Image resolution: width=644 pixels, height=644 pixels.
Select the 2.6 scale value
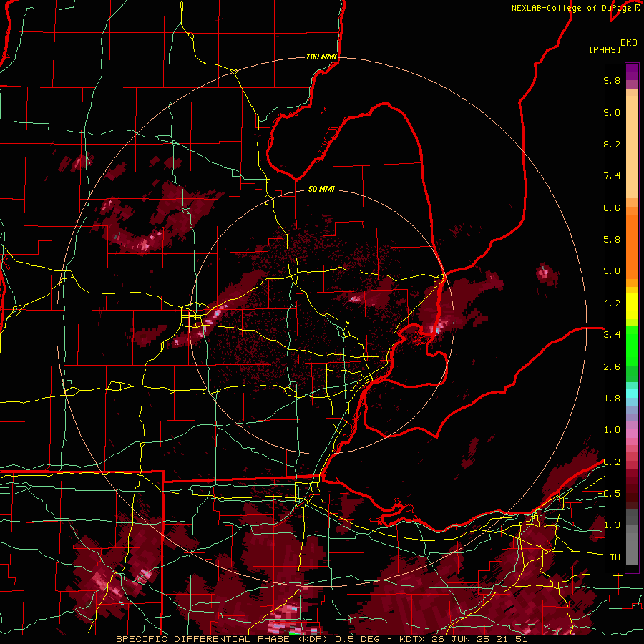click(612, 367)
